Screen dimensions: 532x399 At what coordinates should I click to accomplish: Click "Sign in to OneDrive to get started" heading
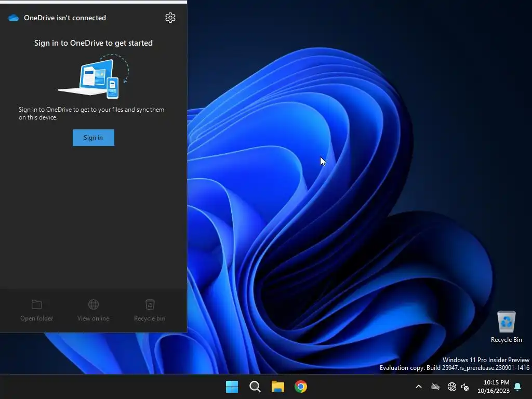[x=94, y=43]
